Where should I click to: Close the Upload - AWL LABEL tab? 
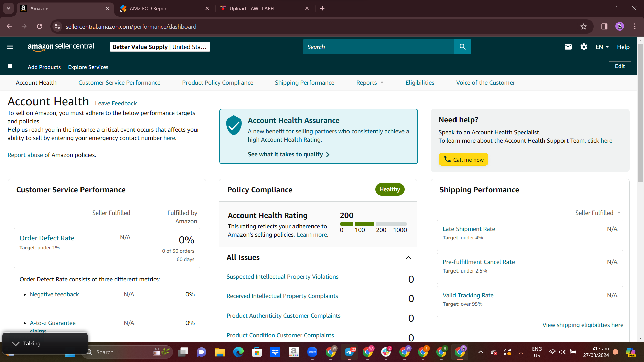click(307, 9)
